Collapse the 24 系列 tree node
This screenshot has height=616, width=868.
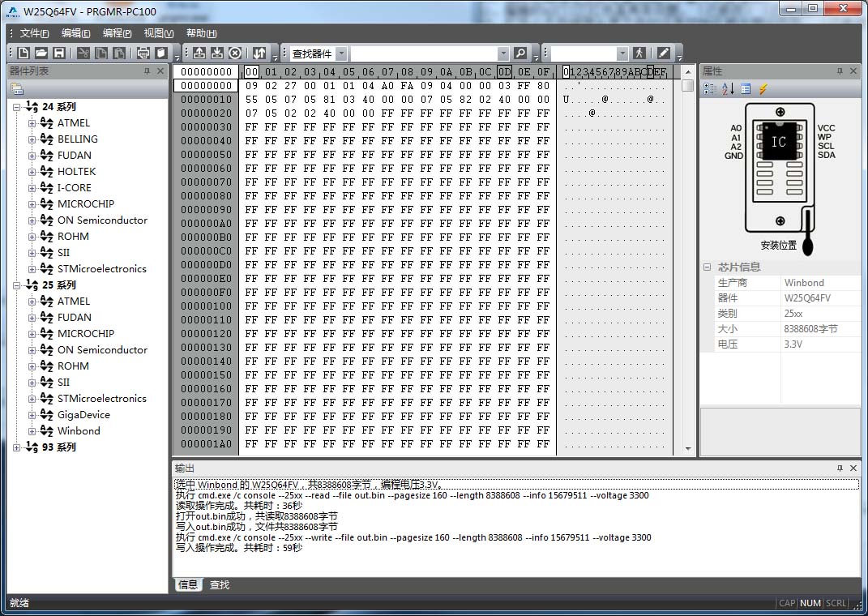click(x=16, y=107)
